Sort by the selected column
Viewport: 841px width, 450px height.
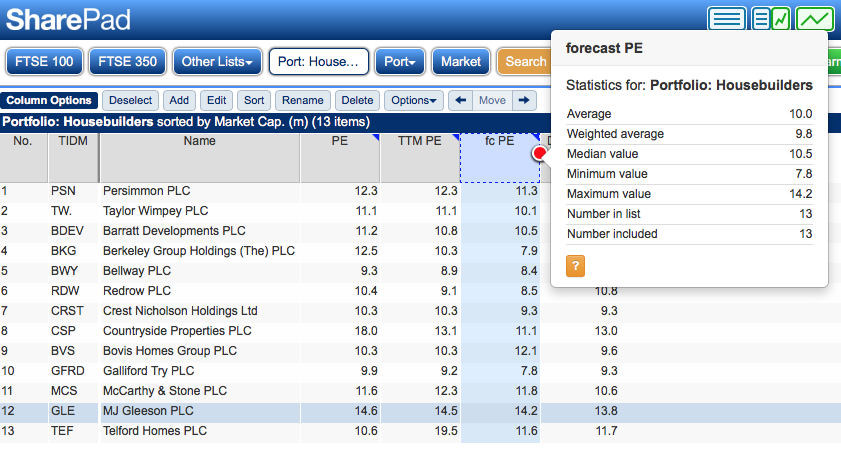(254, 100)
